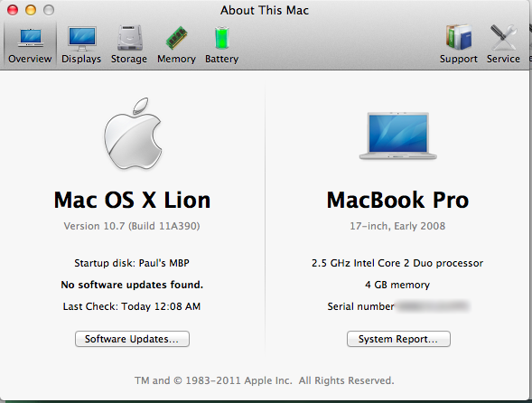Viewport: 532px width, 403px height.
Task: Click the 17-inch, Early 2008 text
Action: tap(397, 226)
